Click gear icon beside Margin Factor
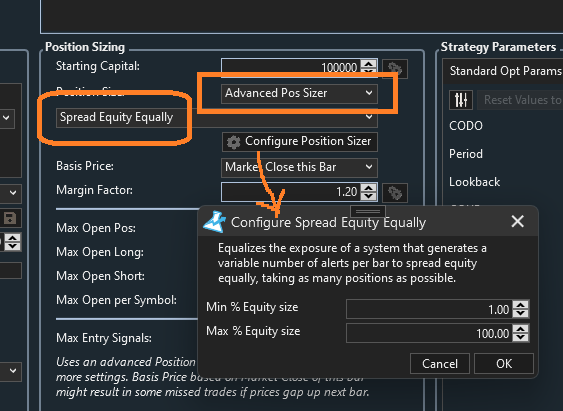Screen dimensions: 563x411 click(x=395, y=193)
